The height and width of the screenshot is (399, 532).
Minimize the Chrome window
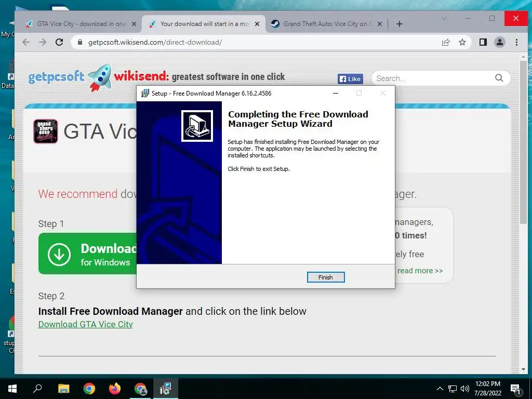tap(469, 18)
